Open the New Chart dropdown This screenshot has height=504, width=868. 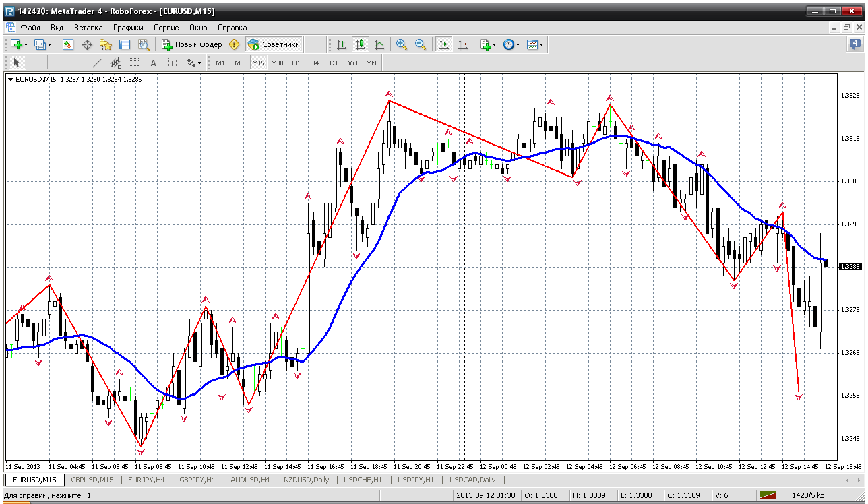[x=19, y=44]
